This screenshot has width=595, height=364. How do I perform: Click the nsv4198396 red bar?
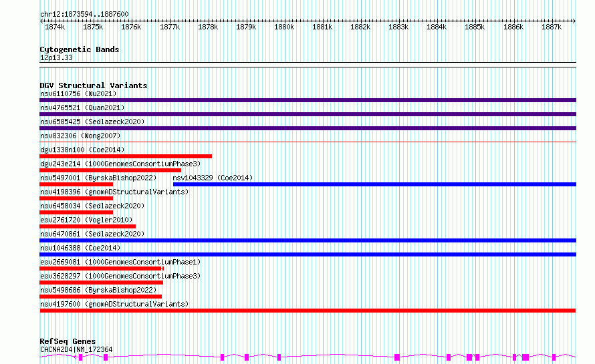[76, 198]
